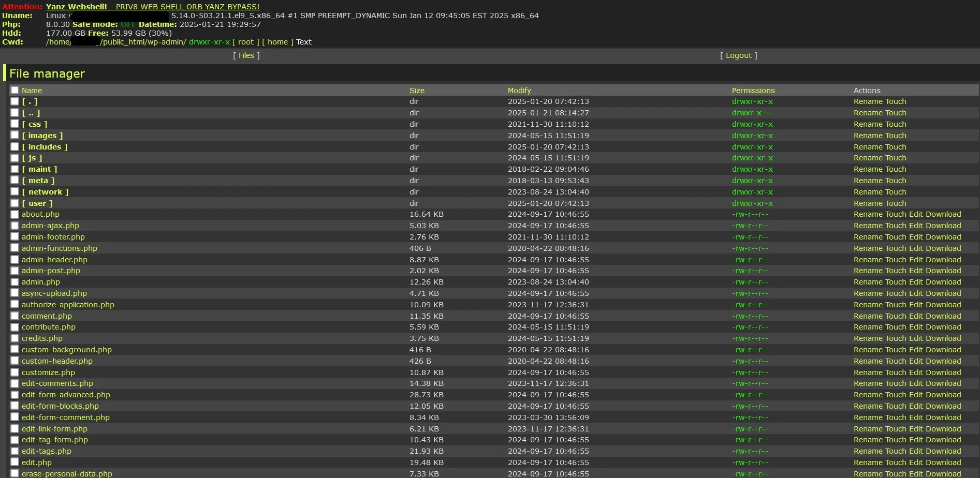Check the comment.php checkbox
980x478 pixels.
coord(14,316)
